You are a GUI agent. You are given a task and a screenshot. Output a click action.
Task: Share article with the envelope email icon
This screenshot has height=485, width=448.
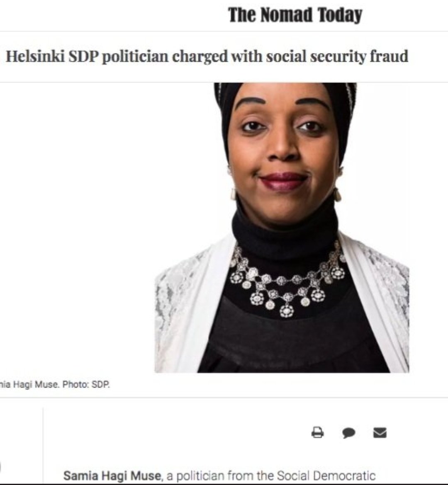380,432
